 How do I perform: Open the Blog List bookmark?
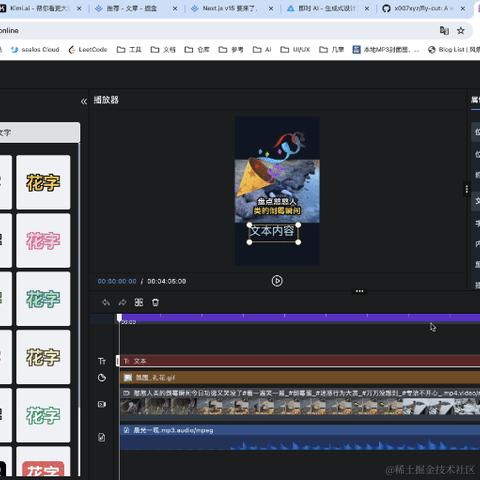(x=454, y=50)
